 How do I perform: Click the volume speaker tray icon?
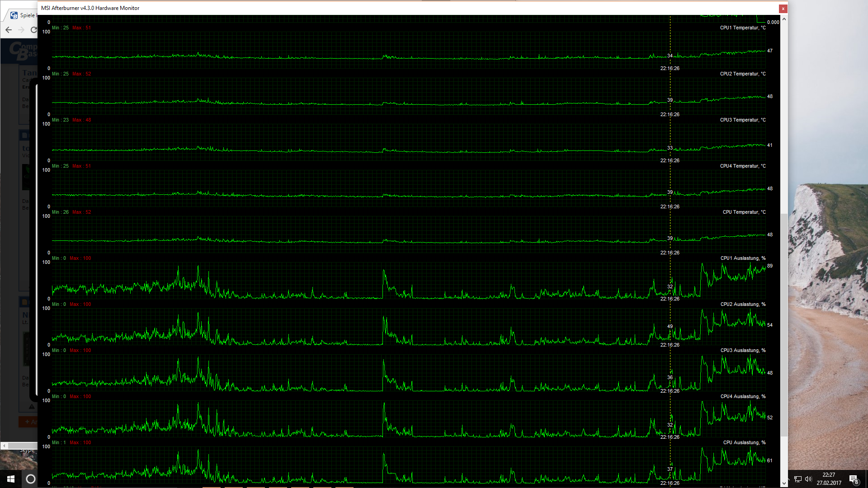point(808,479)
